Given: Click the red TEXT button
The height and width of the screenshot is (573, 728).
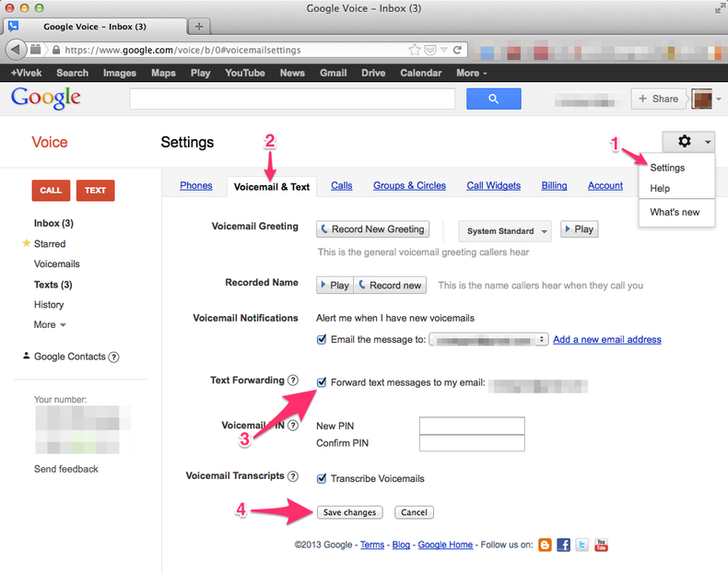Looking at the screenshot, I should 95,190.
